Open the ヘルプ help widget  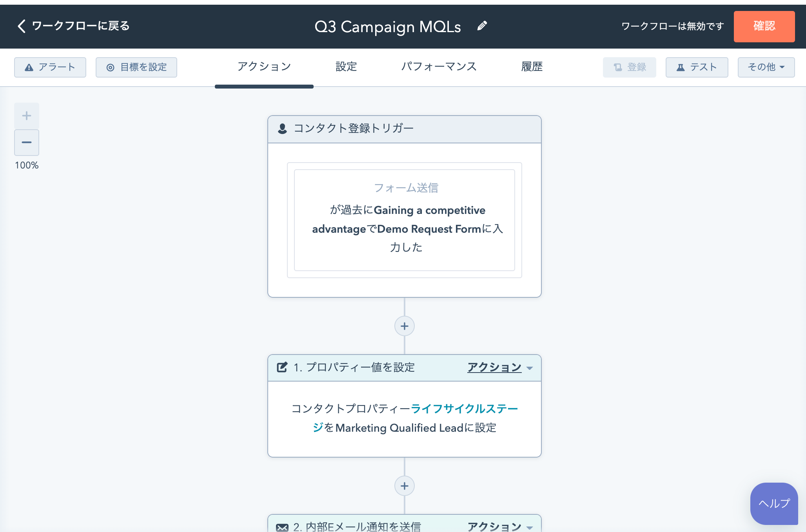point(774,503)
